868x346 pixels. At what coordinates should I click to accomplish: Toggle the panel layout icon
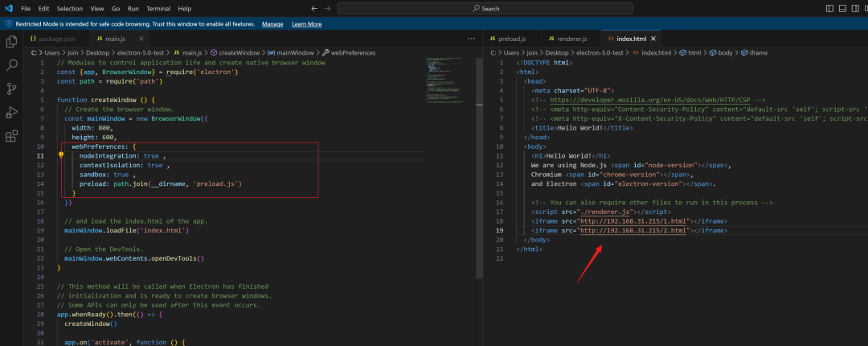(x=841, y=8)
